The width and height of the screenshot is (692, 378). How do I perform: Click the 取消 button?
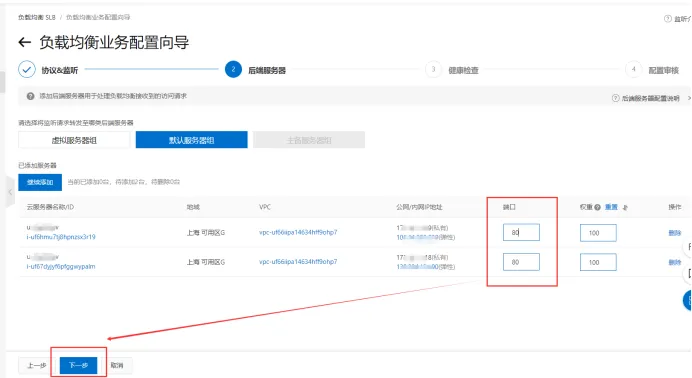[117, 365]
